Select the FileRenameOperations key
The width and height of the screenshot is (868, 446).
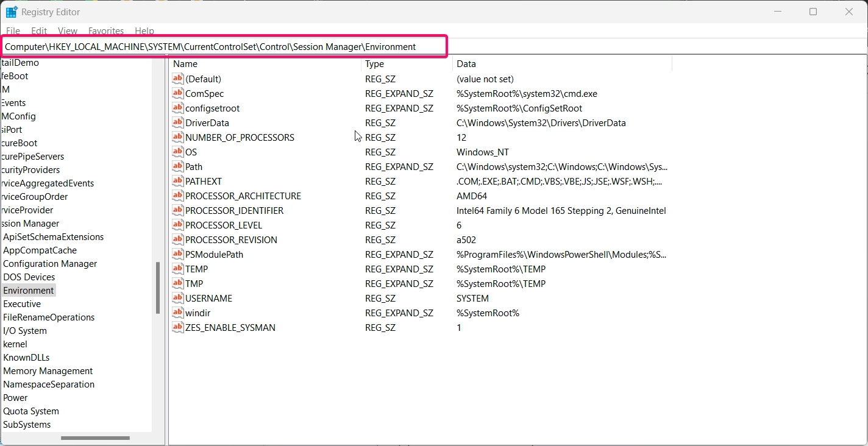click(49, 317)
